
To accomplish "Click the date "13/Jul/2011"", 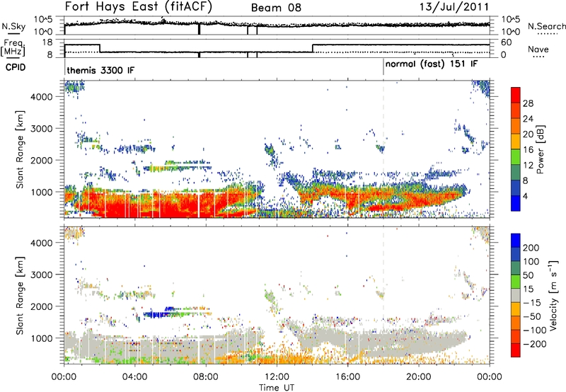I will point(454,7).
